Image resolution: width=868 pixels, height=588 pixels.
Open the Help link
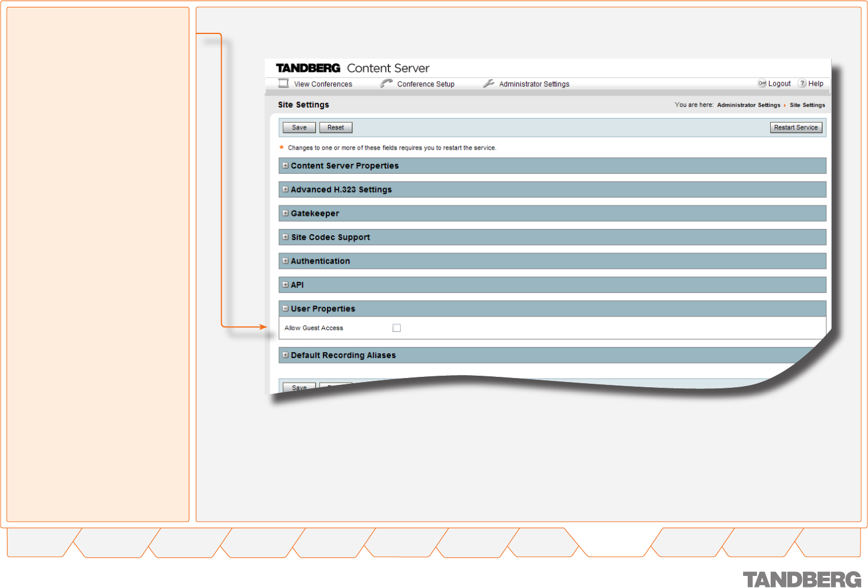coord(816,83)
